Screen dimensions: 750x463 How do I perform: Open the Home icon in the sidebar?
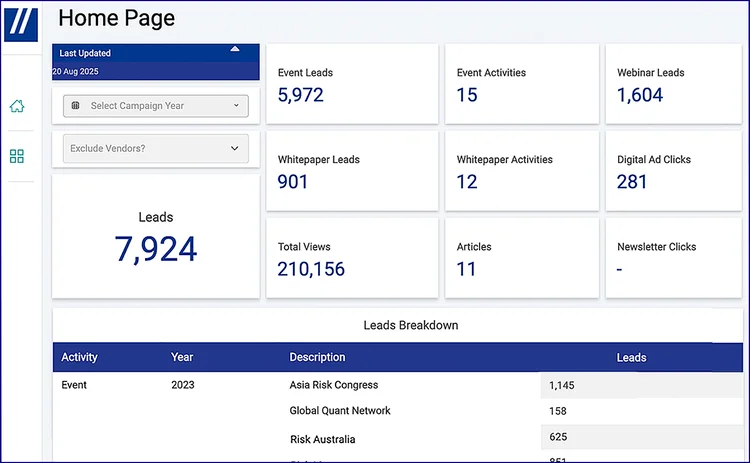17,107
